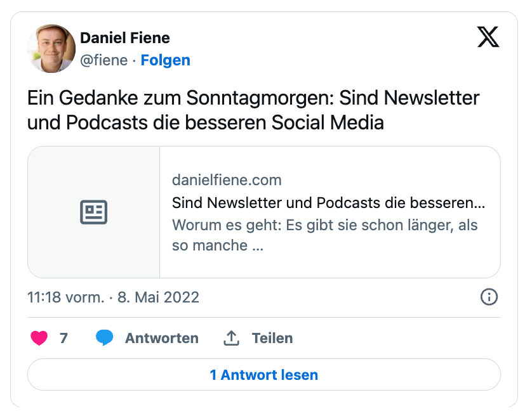Open the tweet info circle icon

tap(489, 297)
